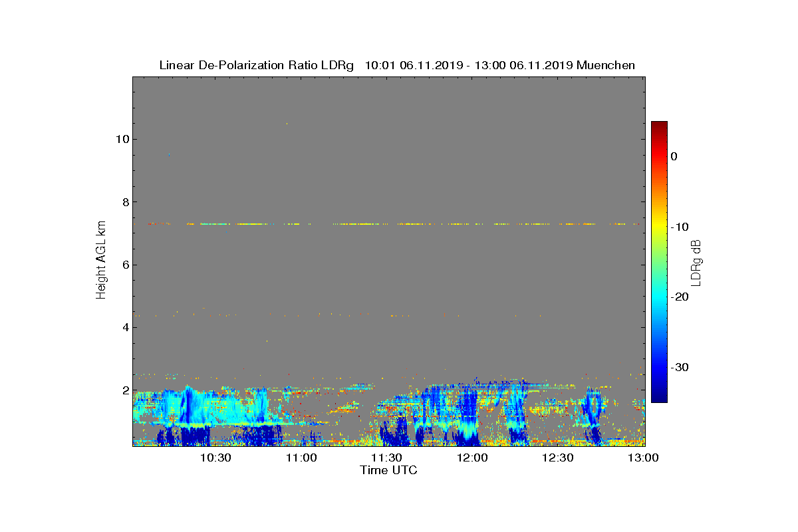Click the '11:30' time tick label
This screenshot has width=798, height=532.
(x=386, y=458)
